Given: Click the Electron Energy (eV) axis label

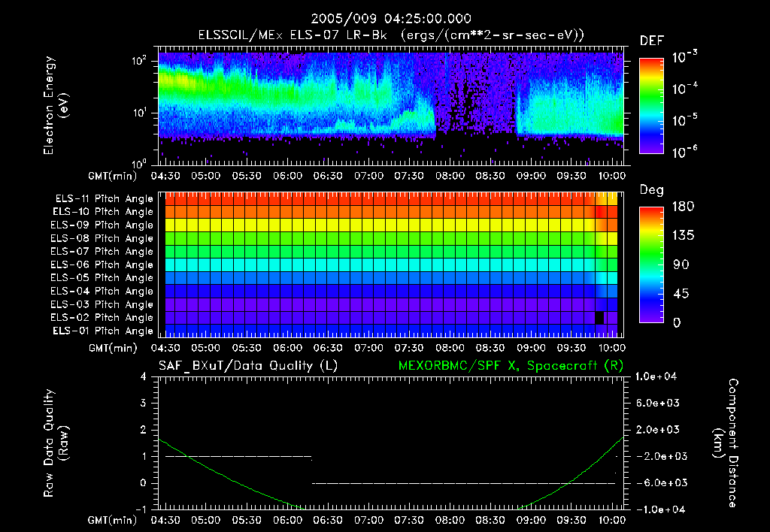Looking at the screenshot, I should pyautogui.click(x=55, y=105).
